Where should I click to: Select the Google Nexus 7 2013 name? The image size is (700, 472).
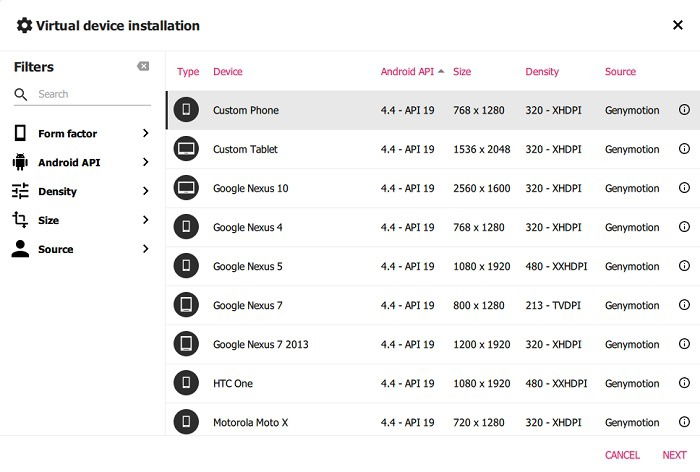tap(261, 344)
